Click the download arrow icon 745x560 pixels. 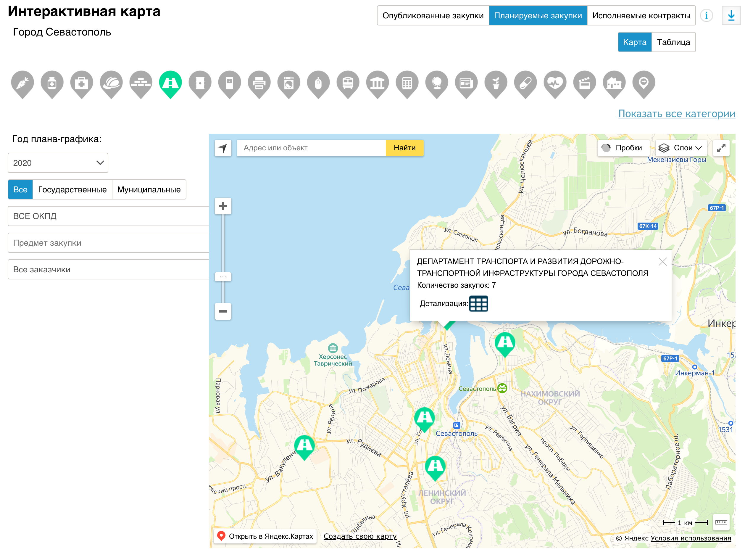(731, 15)
